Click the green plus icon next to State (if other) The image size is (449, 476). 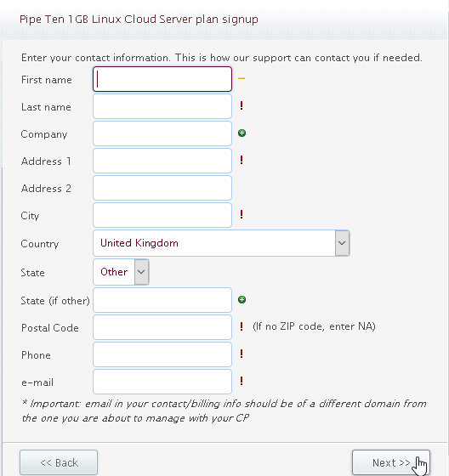point(242,299)
